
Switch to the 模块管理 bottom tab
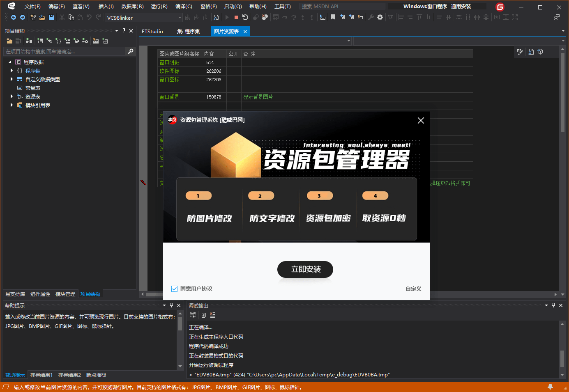click(x=65, y=294)
